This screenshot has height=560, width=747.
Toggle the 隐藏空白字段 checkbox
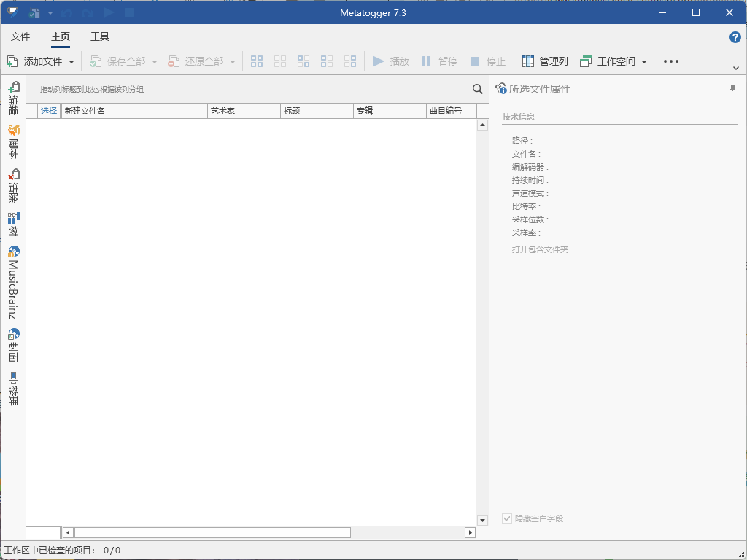(x=506, y=518)
